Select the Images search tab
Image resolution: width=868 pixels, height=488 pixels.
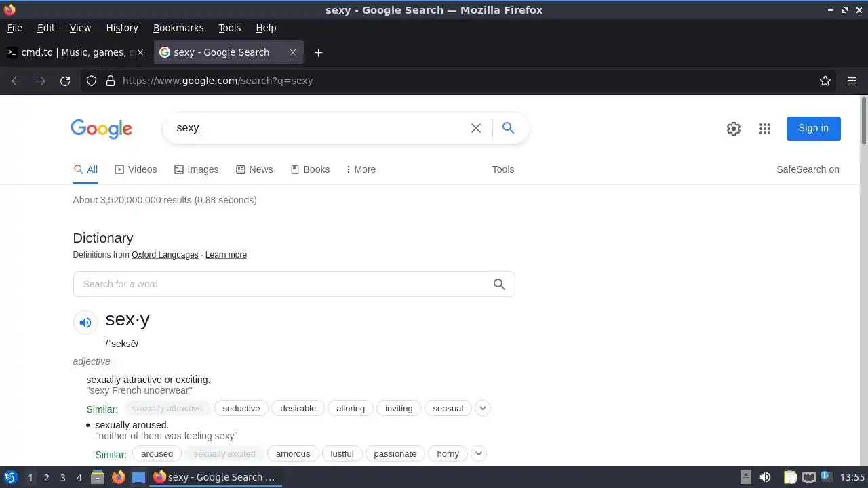(x=197, y=169)
